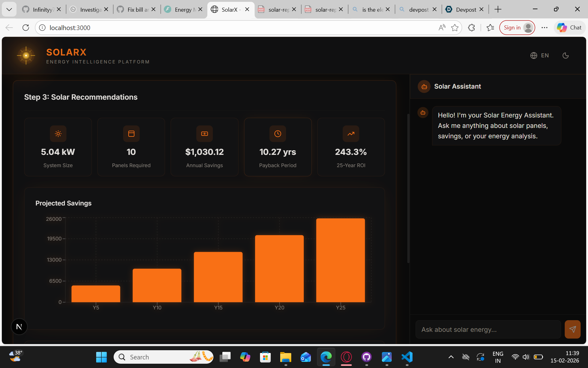The image size is (588, 368).
Task: Expand the browser tab search chevron
Action: 9,10
